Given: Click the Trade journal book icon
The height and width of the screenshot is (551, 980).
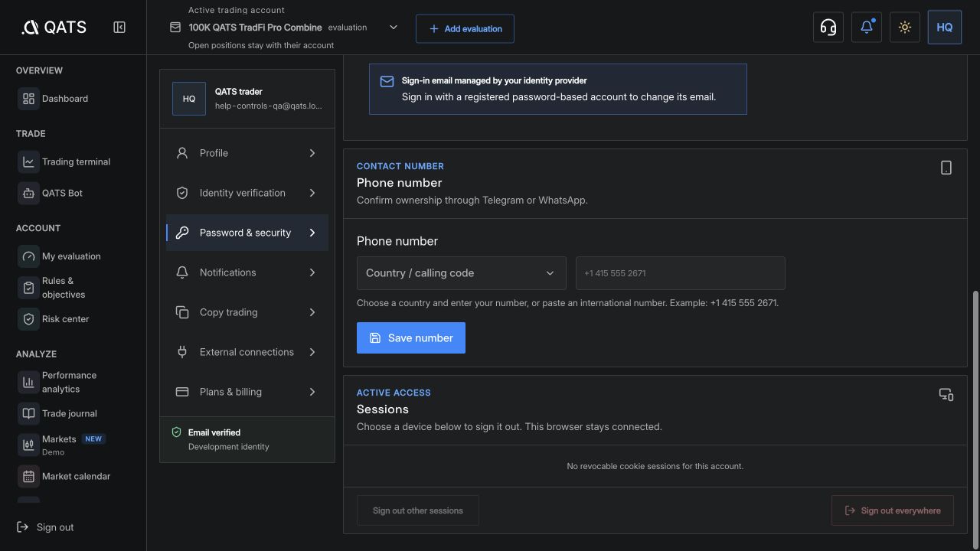Looking at the screenshot, I should 28,413.
